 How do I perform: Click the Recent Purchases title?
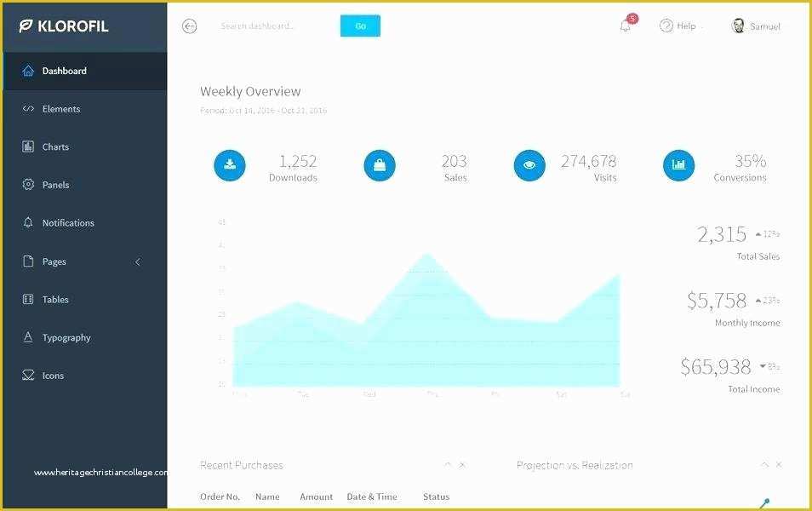[242, 465]
